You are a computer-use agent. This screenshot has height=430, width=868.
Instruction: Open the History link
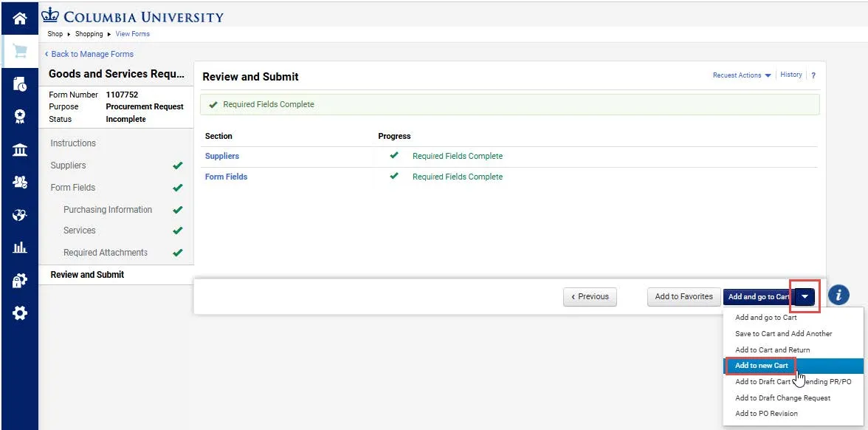point(791,75)
